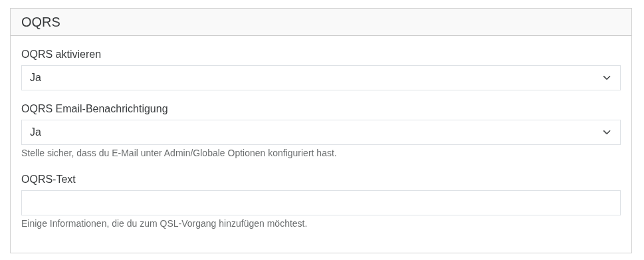Click the 'Stelle sicher' helper sentence

179,153
